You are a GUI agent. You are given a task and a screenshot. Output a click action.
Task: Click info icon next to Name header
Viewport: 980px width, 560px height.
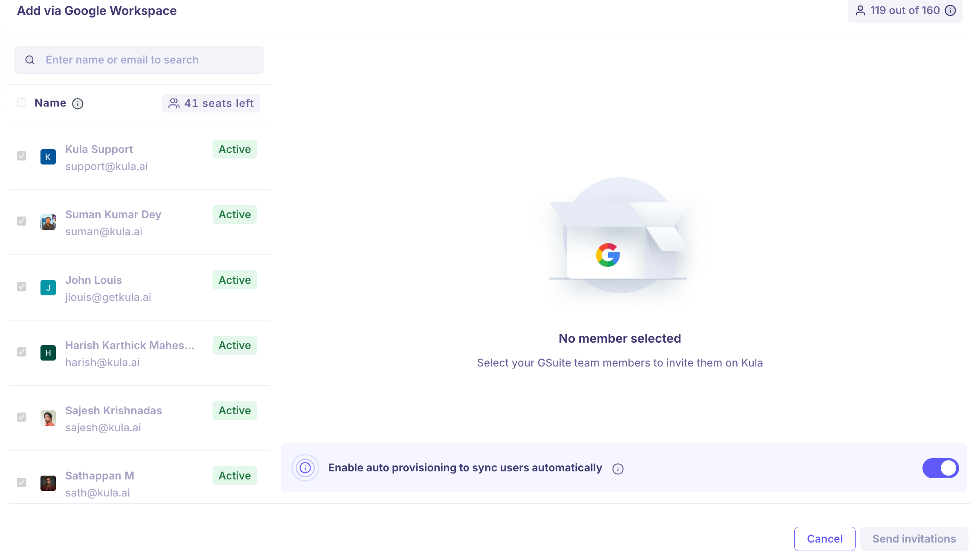pos(78,104)
